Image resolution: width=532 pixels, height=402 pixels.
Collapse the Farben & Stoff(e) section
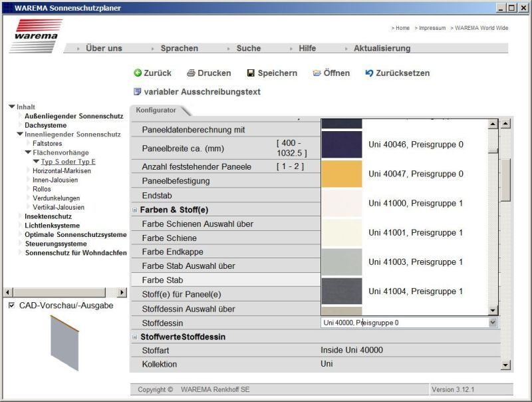[x=135, y=210]
